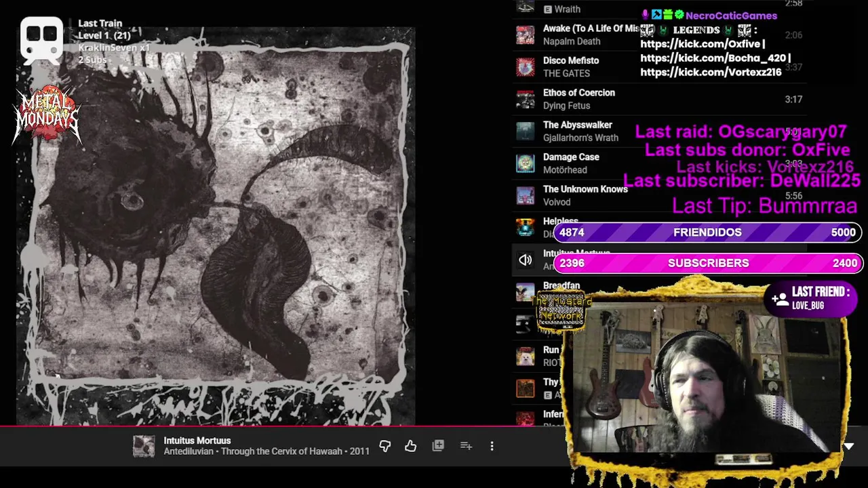Click The Unknown Knows track thumbnail
This screenshot has height=488, width=868.
(526, 196)
